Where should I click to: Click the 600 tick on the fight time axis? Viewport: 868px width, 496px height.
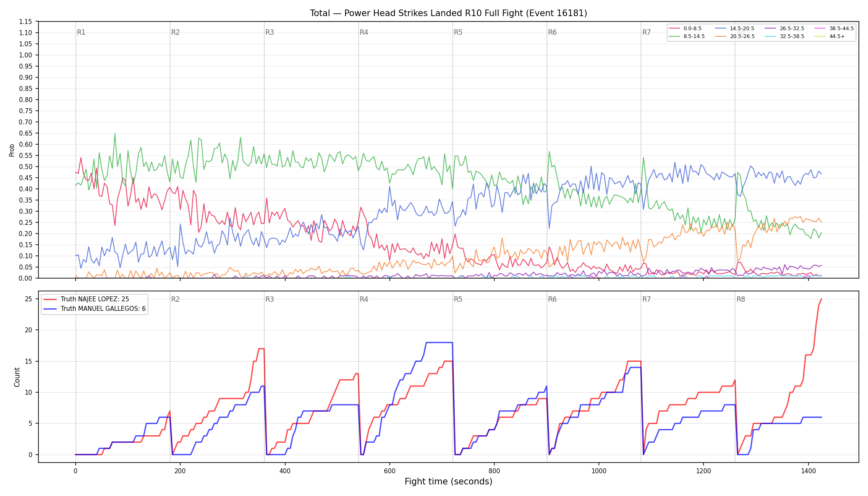pos(390,471)
